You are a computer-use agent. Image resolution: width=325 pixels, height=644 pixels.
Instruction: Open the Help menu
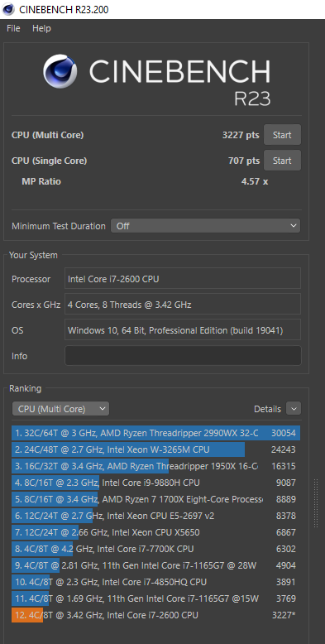tap(41, 28)
